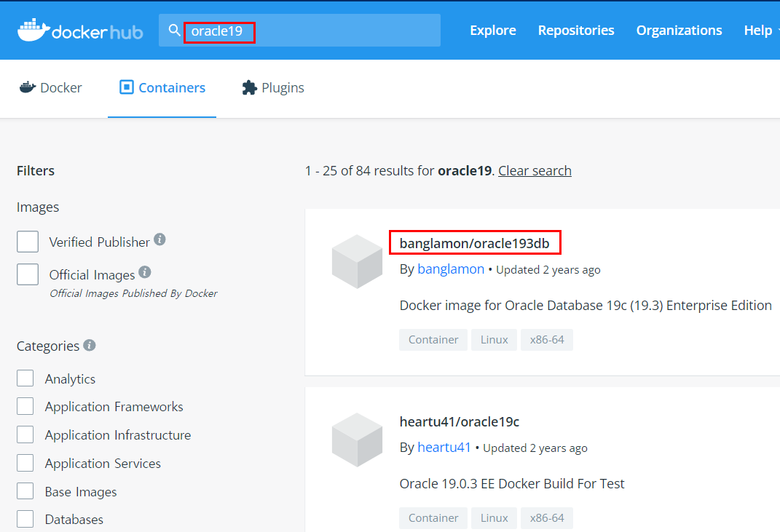Check the Databases category checkbox
The width and height of the screenshot is (780, 532).
click(25, 519)
